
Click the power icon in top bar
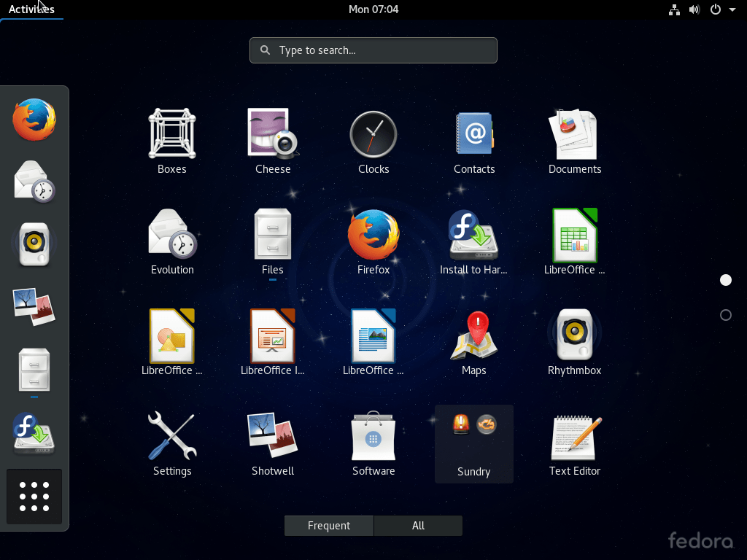(716, 9)
